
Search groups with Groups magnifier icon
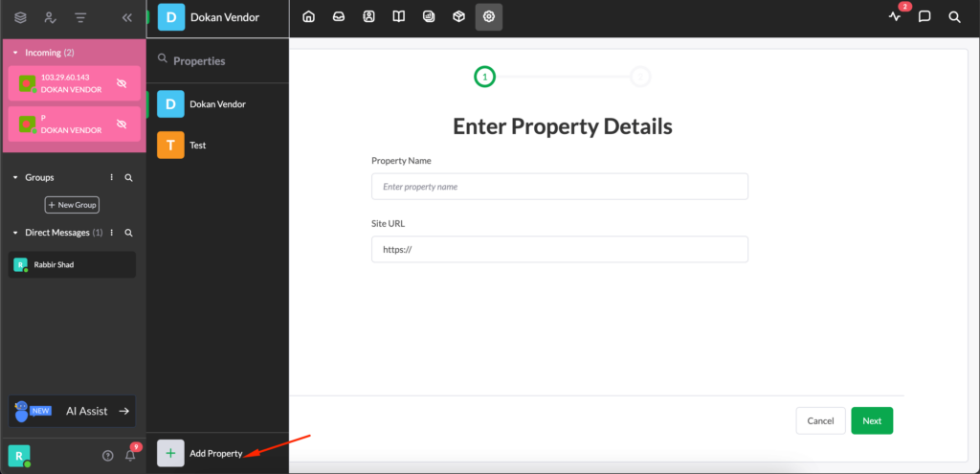129,177
